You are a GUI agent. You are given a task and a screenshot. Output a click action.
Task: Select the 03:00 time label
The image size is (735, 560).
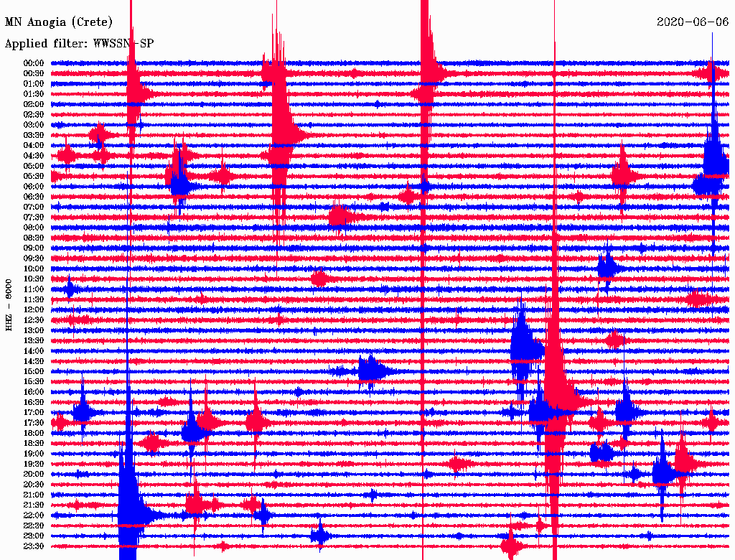point(34,125)
